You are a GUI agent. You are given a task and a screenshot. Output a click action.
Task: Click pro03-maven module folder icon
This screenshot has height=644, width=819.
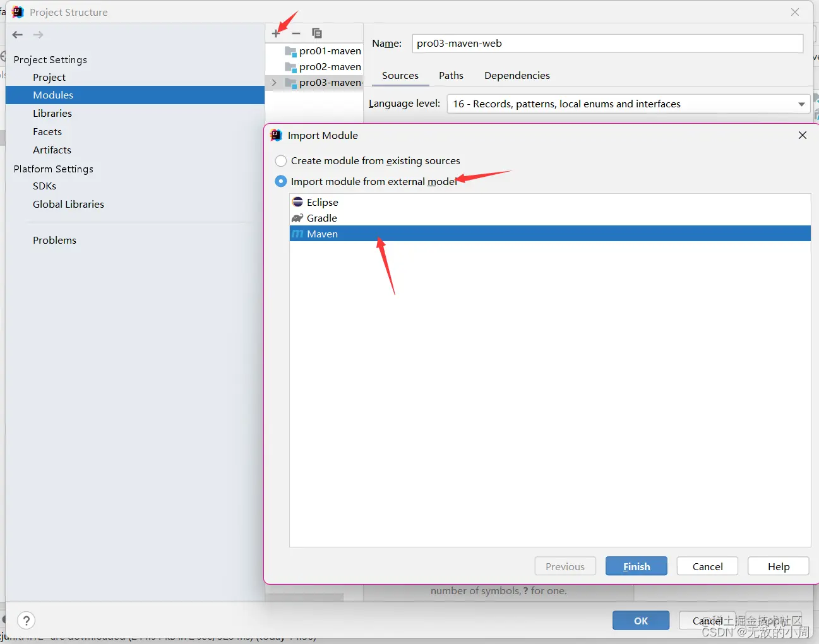tap(291, 83)
